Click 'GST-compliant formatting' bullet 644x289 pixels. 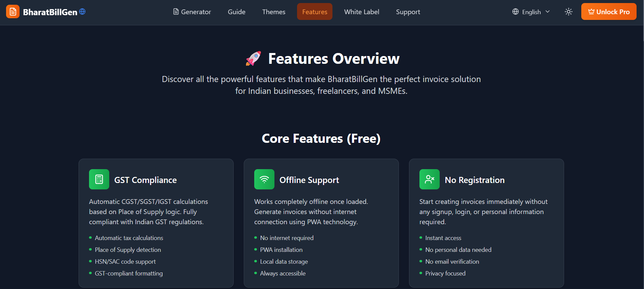click(x=129, y=273)
